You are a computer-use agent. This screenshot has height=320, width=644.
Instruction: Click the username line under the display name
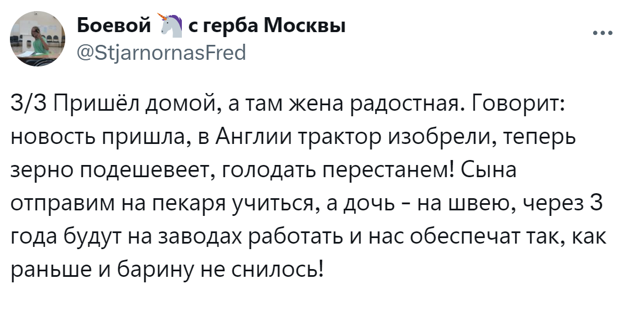click(x=160, y=54)
